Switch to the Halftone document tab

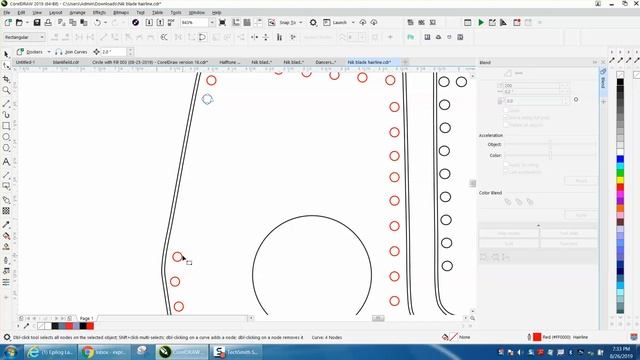230,62
